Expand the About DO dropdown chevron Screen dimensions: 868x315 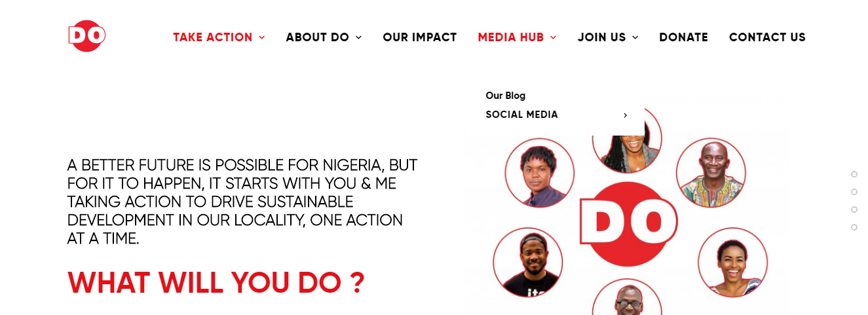pos(358,37)
